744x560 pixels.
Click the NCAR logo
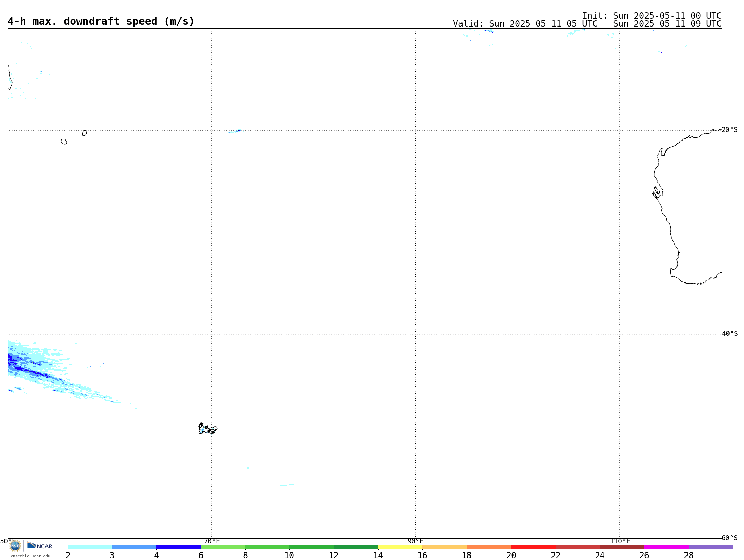pyautogui.click(x=40, y=546)
